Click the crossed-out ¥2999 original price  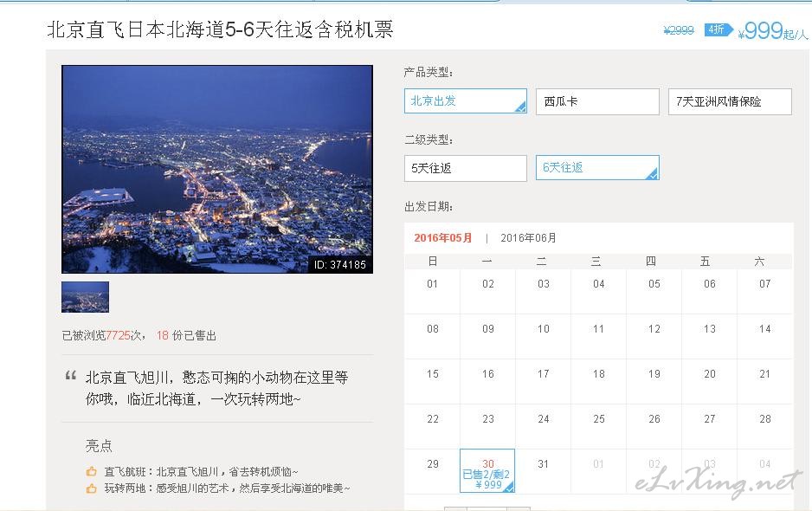679,30
